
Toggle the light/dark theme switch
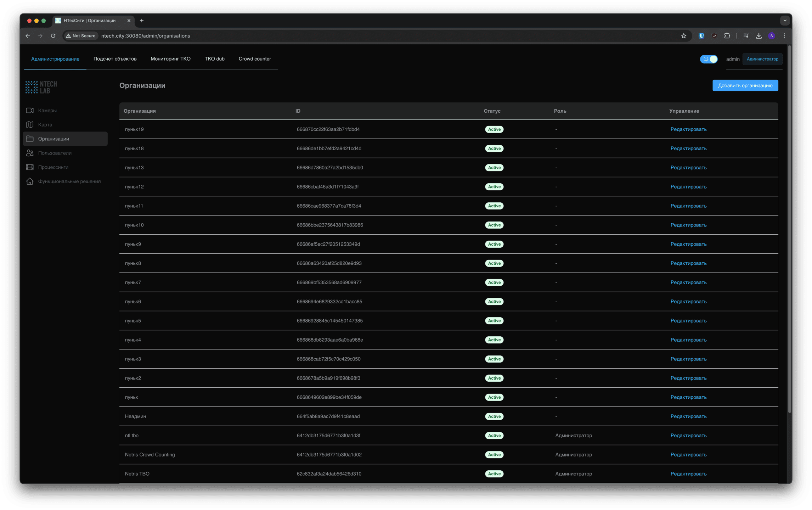pyautogui.click(x=709, y=59)
